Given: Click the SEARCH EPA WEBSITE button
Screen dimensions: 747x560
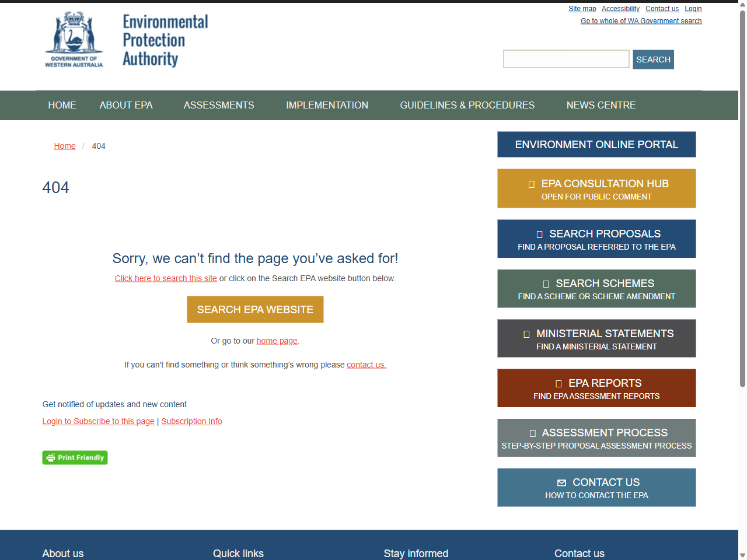Looking at the screenshot, I should (255, 309).
